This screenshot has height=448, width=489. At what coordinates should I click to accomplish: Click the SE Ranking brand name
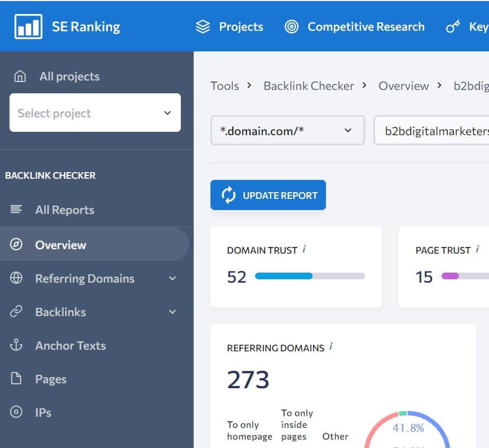(x=86, y=27)
